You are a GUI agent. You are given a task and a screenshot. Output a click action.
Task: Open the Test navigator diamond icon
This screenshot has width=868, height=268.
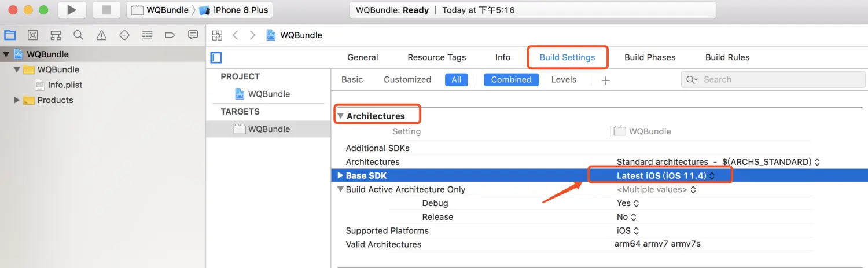[x=124, y=35]
